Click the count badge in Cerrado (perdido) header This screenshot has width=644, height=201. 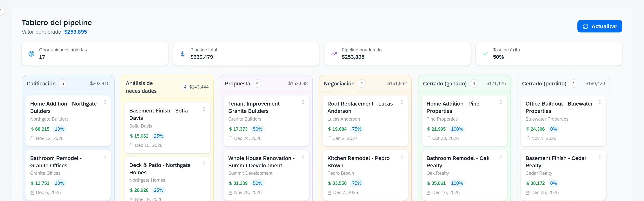573,84
